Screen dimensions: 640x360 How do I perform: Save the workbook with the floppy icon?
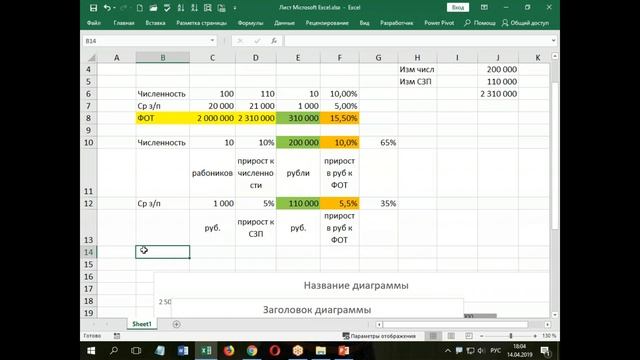point(93,8)
